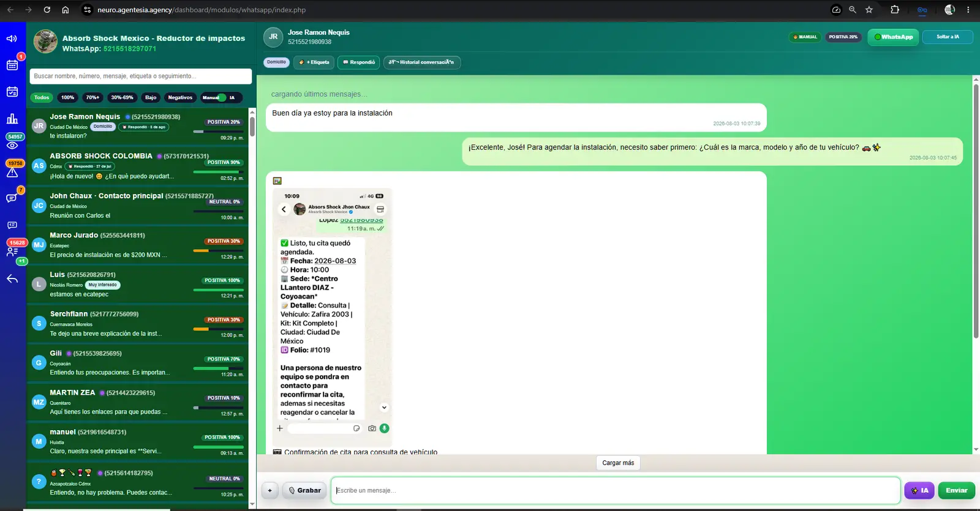Click the image icon above the screenshot
The width and height of the screenshot is (980, 511).
coord(277,181)
